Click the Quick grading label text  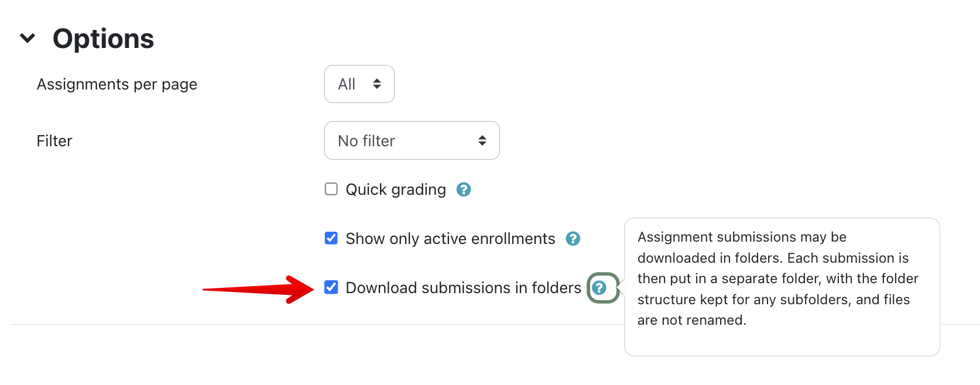pos(396,190)
